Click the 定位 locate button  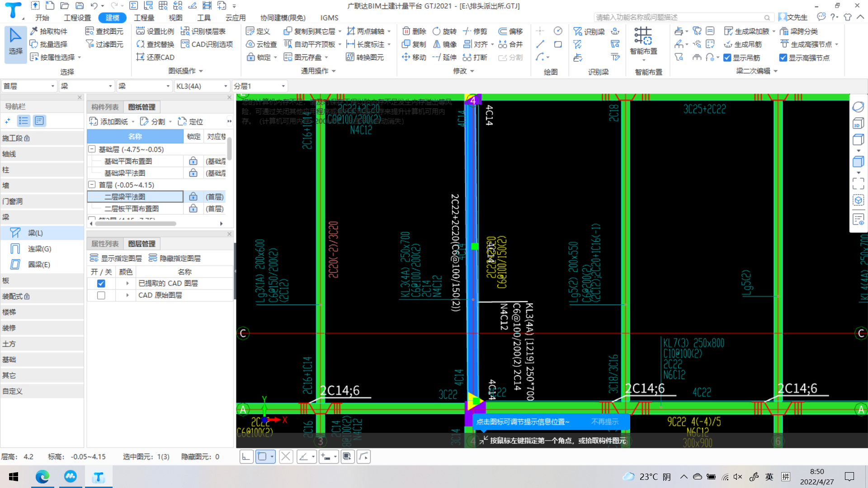click(x=190, y=122)
